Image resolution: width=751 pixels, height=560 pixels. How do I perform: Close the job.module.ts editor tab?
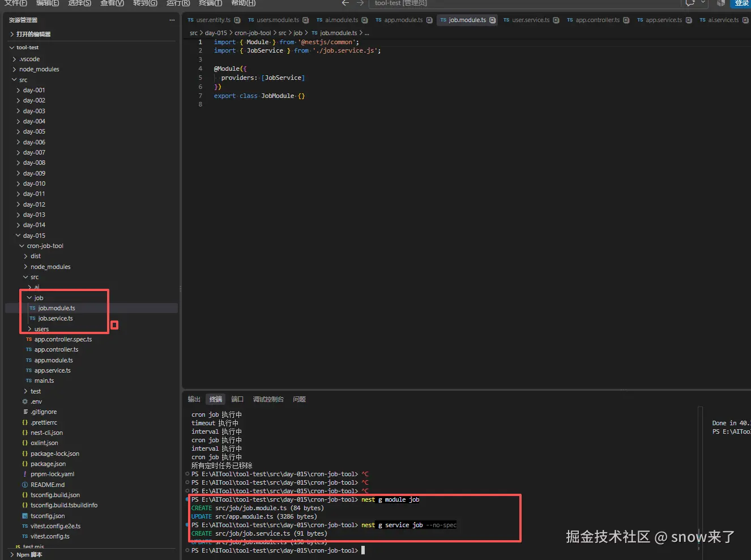(x=493, y=20)
